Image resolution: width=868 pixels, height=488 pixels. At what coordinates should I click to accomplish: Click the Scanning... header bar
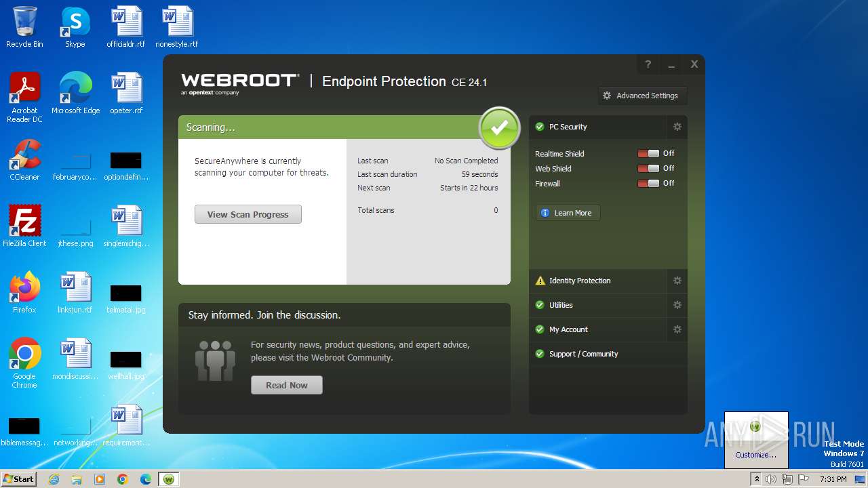point(328,127)
